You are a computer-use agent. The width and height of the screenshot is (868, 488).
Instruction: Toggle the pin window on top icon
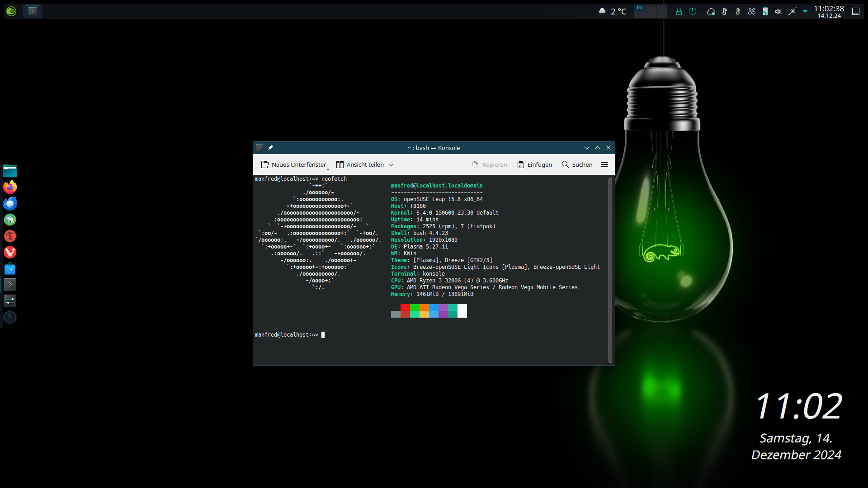[x=270, y=148]
